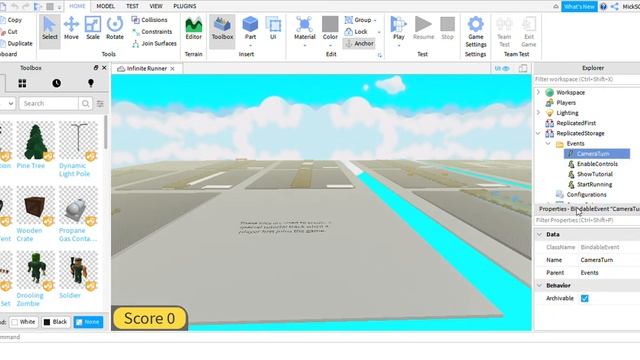Select EnableControls event in Explorer

597,164
